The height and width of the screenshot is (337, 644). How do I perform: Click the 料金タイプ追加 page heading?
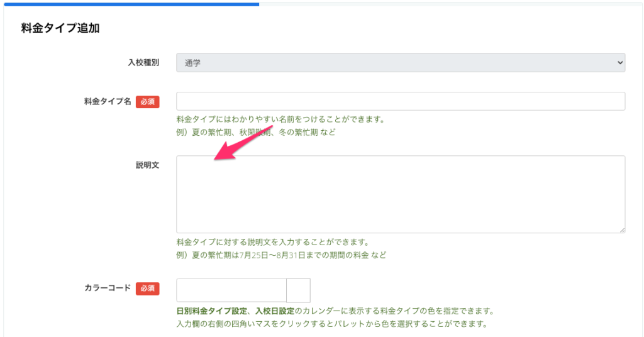[x=60, y=28]
